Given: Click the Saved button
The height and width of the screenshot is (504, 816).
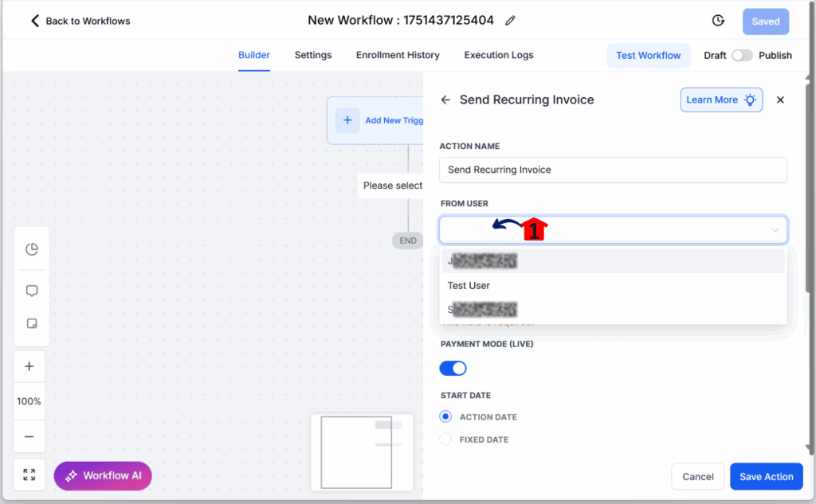Looking at the screenshot, I should pos(766,21).
